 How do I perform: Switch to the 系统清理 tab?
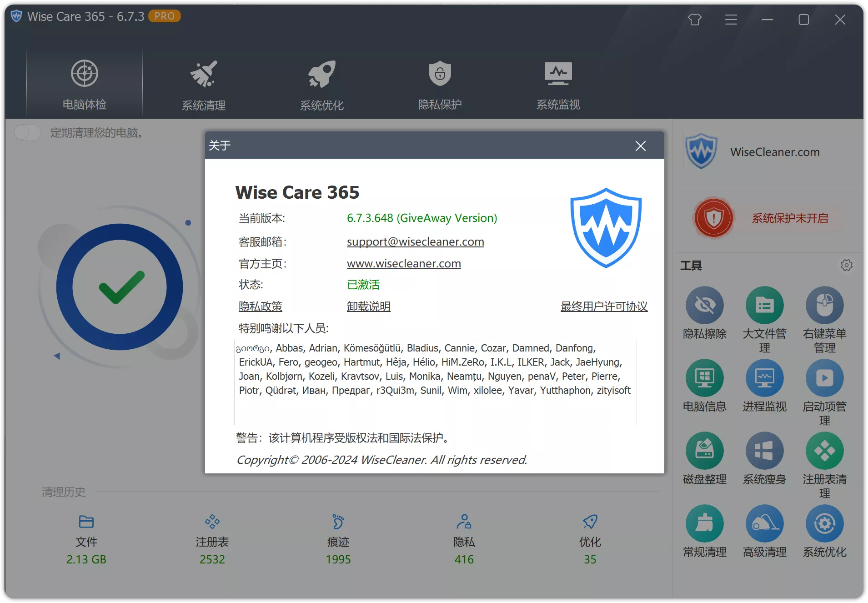point(203,84)
